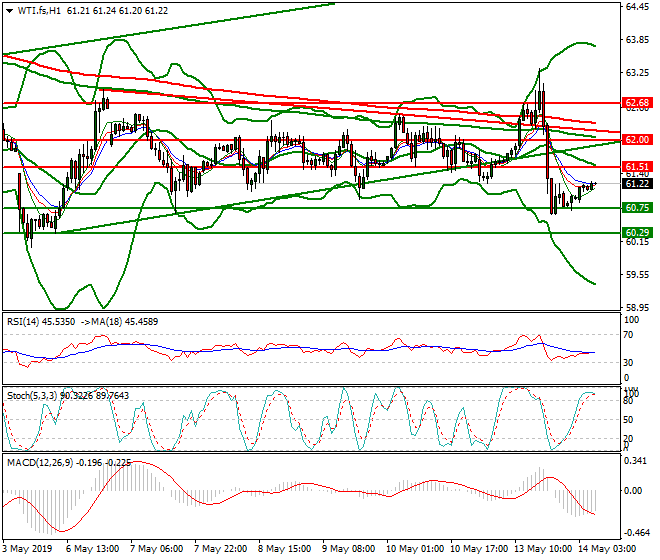Click the 7 May 22:00 time axis label
The image size is (660, 560).
coord(221,549)
